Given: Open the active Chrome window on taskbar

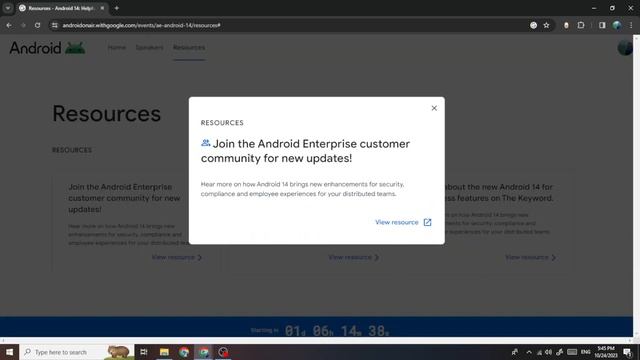Looking at the screenshot, I should [204, 352].
